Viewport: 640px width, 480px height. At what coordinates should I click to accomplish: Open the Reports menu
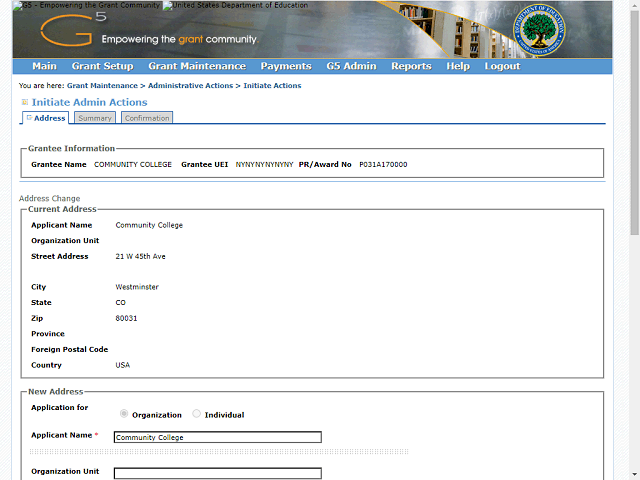point(411,66)
